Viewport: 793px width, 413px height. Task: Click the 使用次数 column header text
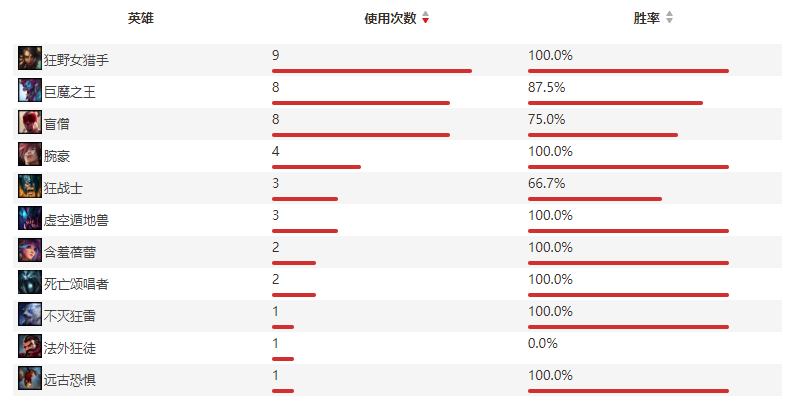[x=390, y=18]
